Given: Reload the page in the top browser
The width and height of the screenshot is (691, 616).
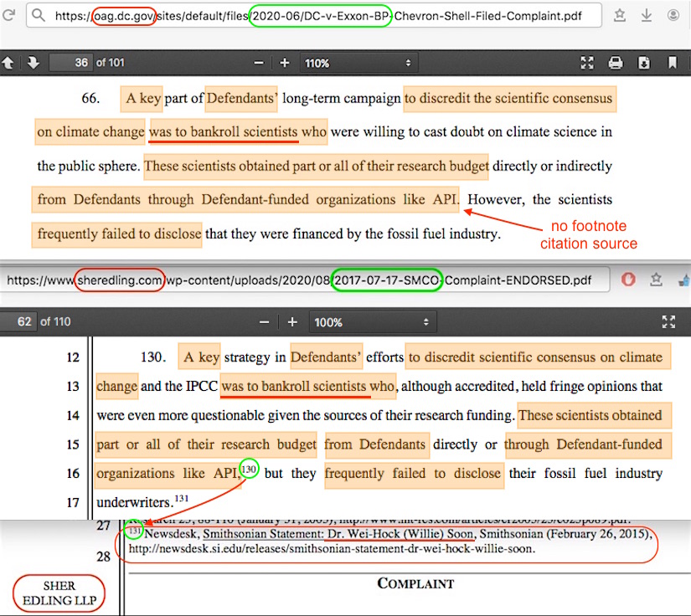Looking at the screenshot, I should pyautogui.click(x=9, y=15).
